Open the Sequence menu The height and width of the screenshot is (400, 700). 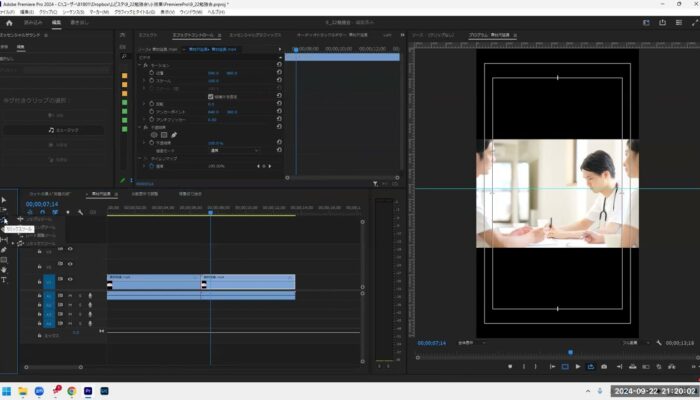tap(74, 12)
